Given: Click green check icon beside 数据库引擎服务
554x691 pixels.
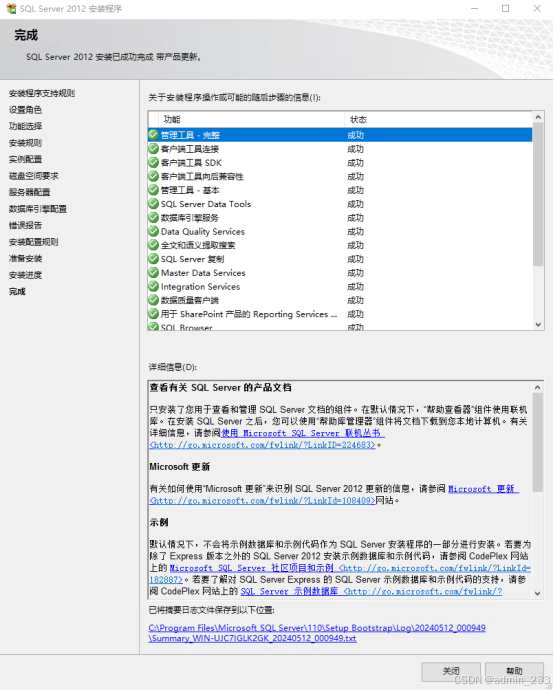Looking at the screenshot, I should 153,217.
